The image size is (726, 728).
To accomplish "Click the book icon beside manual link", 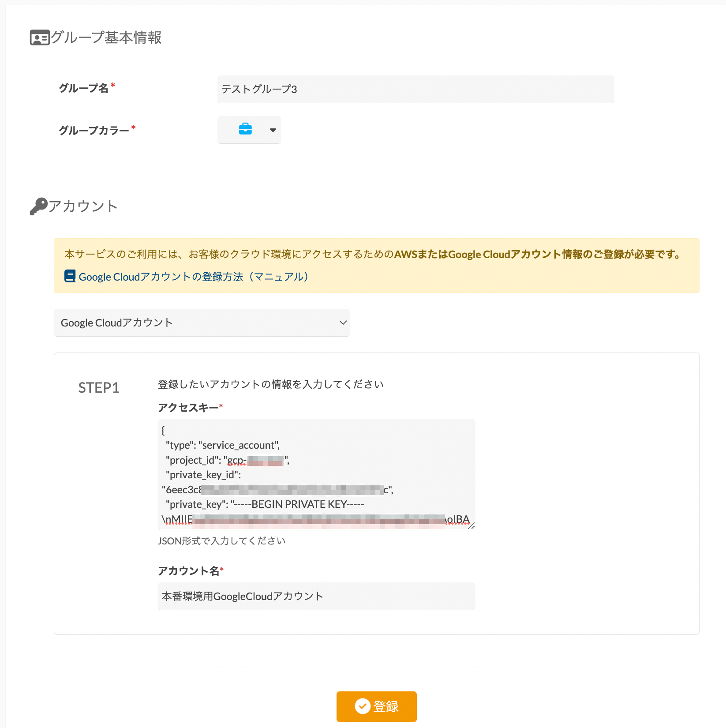I will tap(70, 276).
